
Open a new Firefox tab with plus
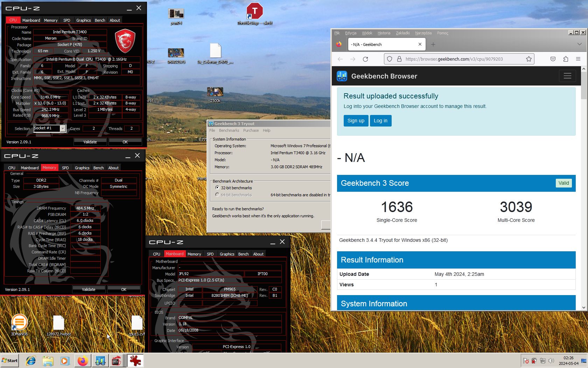[x=433, y=45]
